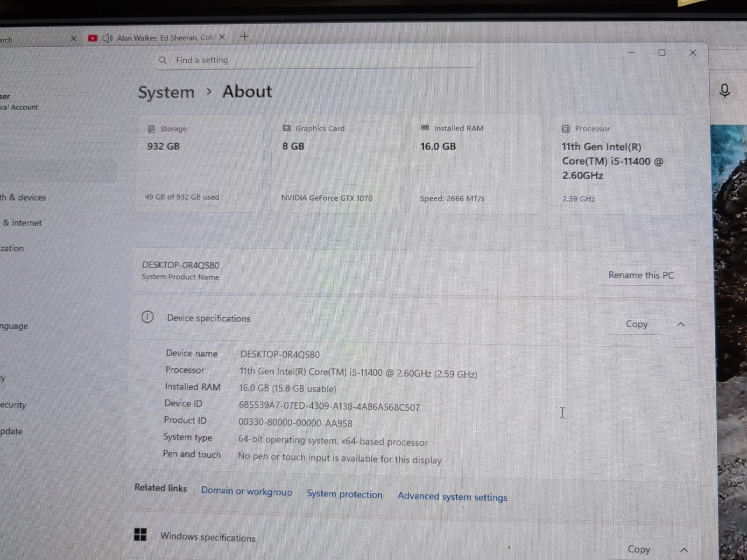
Task: Open the System protection link
Action: click(345, 494)
